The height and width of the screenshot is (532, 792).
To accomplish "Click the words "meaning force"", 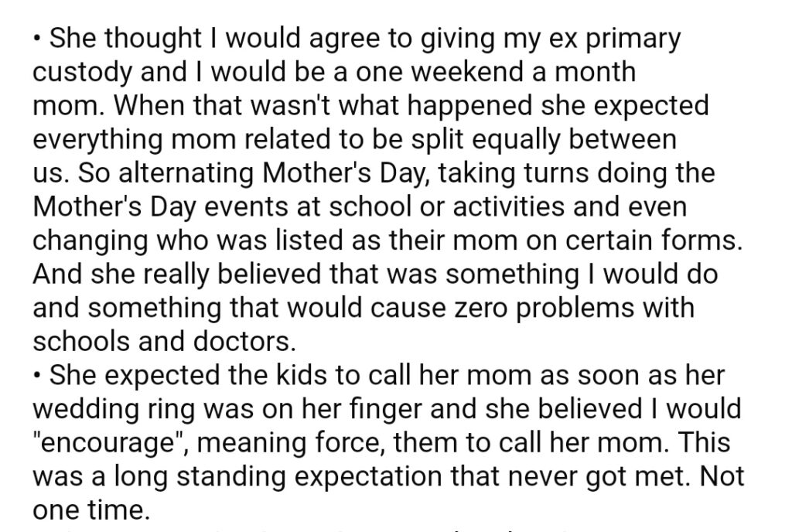I will pyautogui.click(x=292, y=443).
